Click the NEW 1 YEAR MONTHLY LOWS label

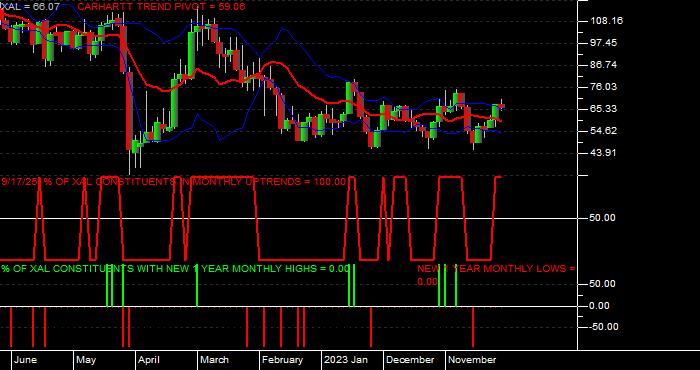tap(496, 275)
